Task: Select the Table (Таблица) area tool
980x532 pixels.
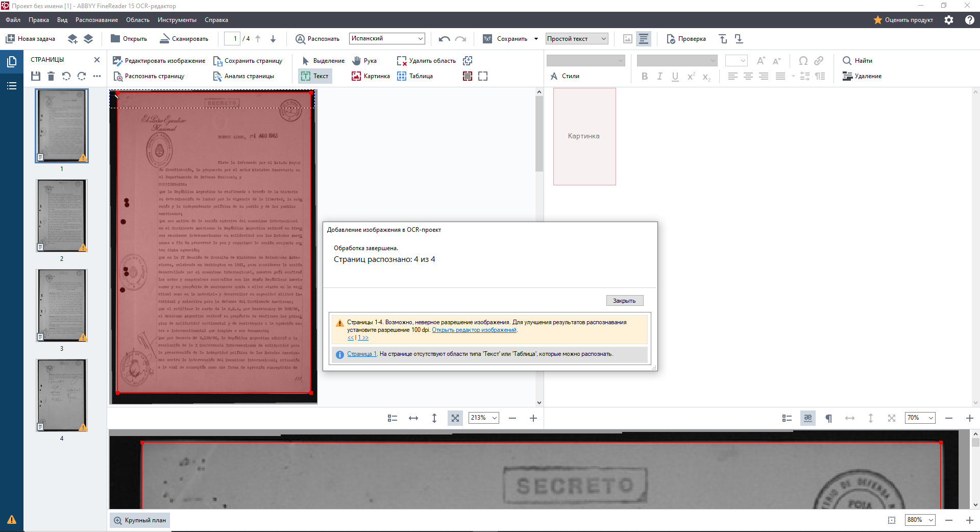Action: 415,76
